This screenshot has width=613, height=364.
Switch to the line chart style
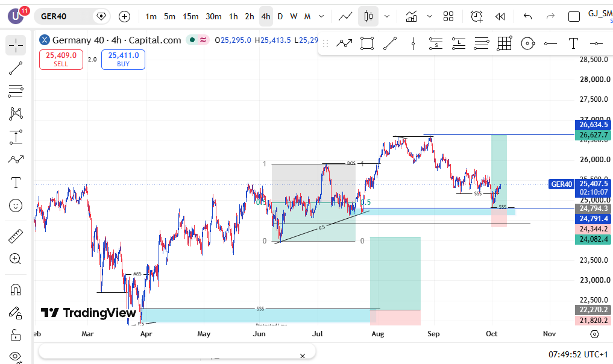pyautogui.click(x=345, y=16)
